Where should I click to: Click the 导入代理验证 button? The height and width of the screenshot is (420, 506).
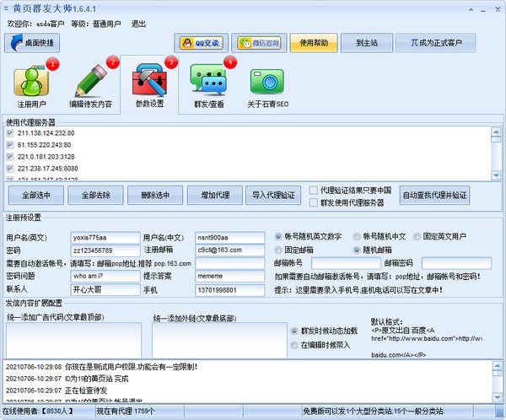coord(274,196)
